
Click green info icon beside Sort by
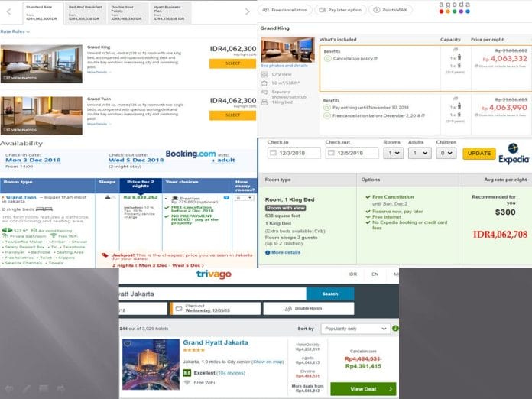(x=395, y=329)
